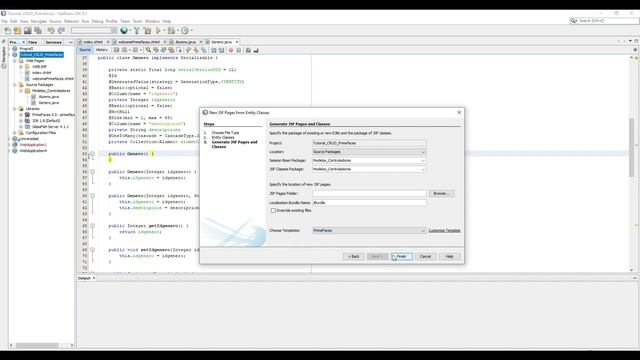
Task: Switch to the Files panel tab
Action: point(32,42)
